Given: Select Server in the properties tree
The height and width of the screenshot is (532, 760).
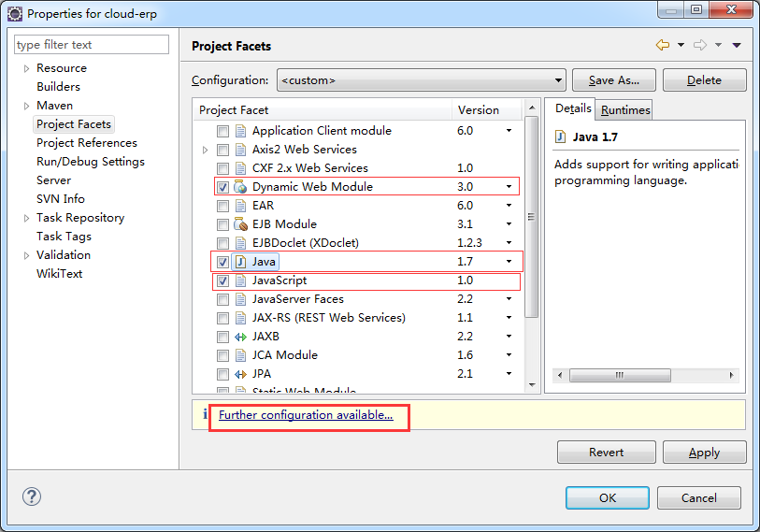Looking at the screenshot, I should (x=54, y=180).
